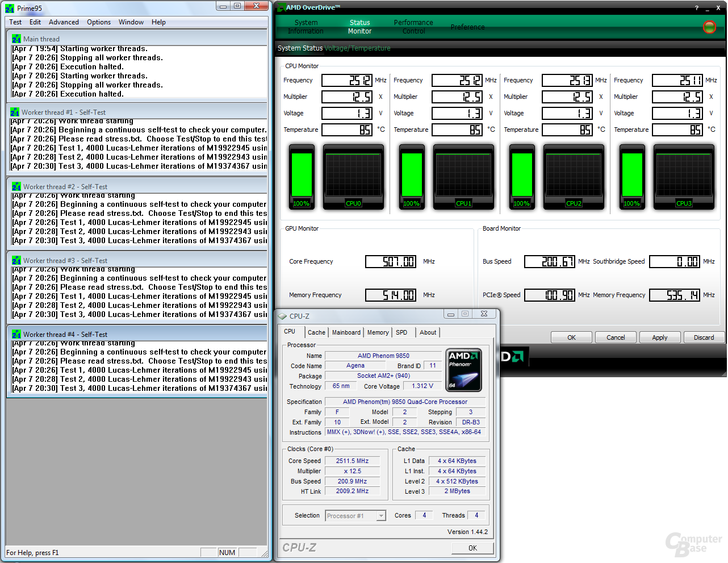Open the Advanced menu in Prime95

point(64,22)
